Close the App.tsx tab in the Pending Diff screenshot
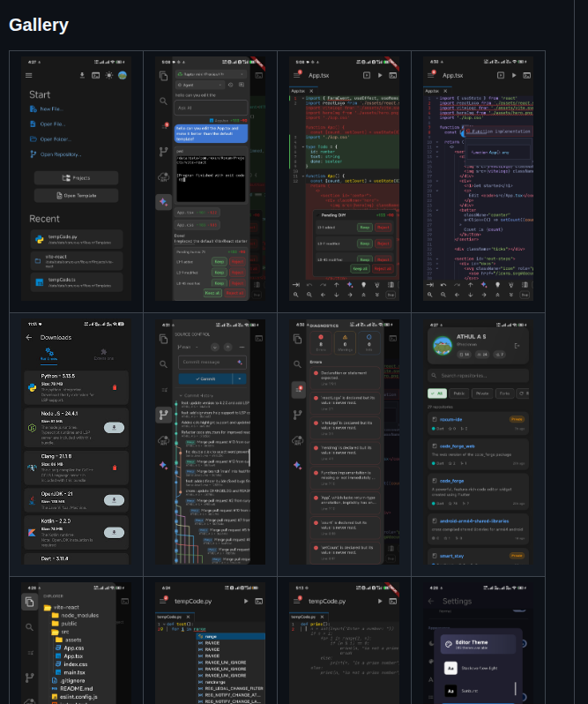 (311, 91)
